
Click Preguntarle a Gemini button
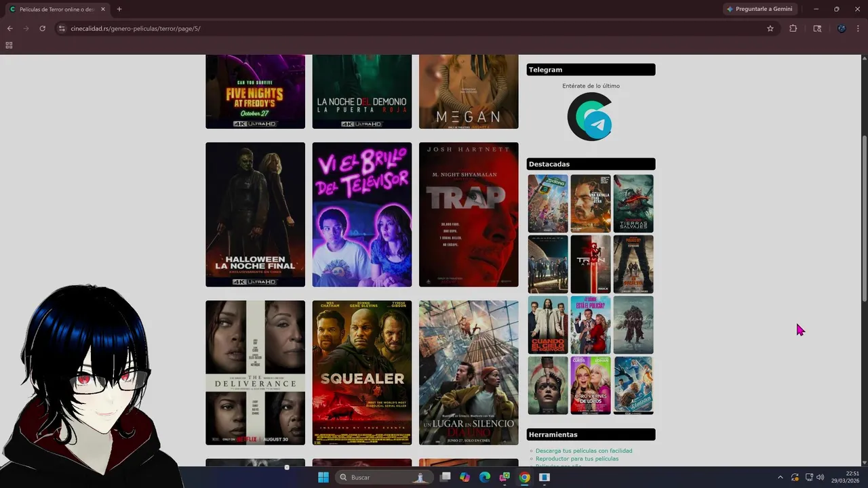pos(759,9)
